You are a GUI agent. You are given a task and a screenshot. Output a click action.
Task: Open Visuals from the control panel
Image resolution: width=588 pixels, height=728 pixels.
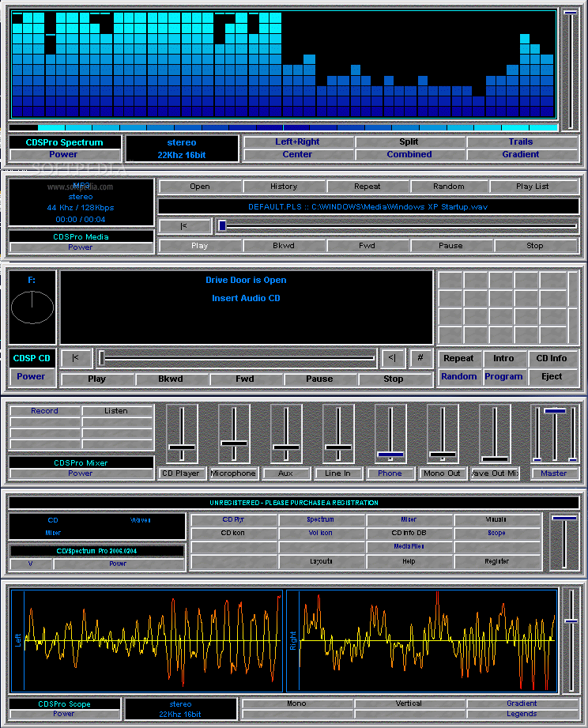(496, 520)
